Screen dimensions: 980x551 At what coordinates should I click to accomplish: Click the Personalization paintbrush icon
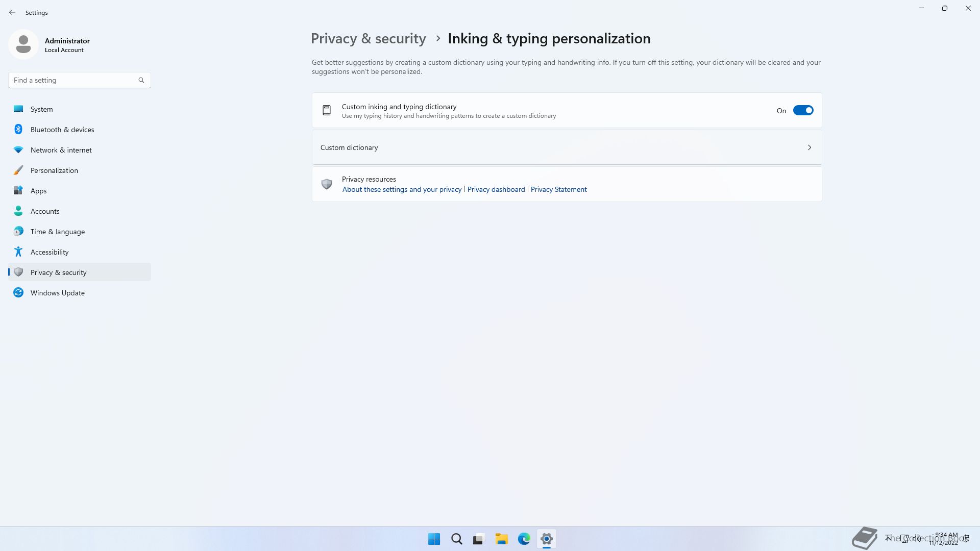[18, 170]
